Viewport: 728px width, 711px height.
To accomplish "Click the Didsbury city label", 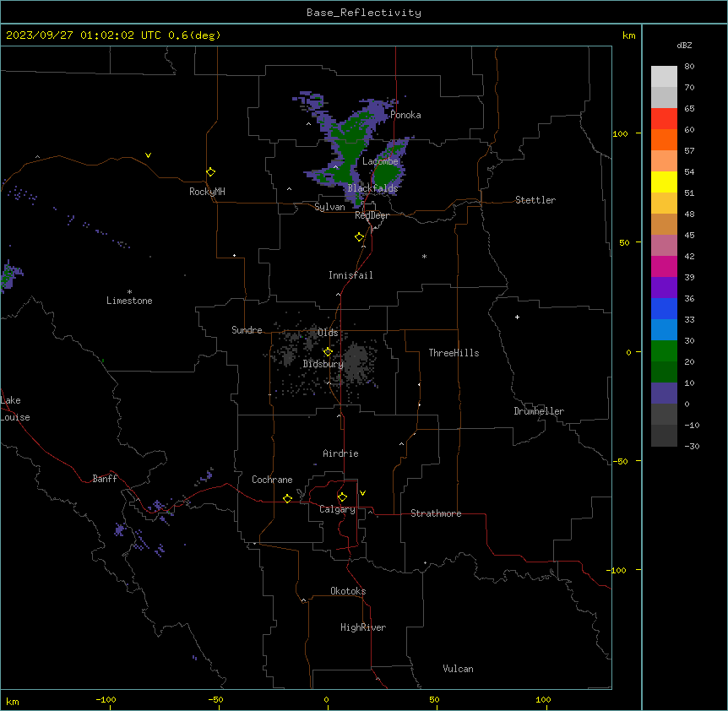I will coord(323,364).
